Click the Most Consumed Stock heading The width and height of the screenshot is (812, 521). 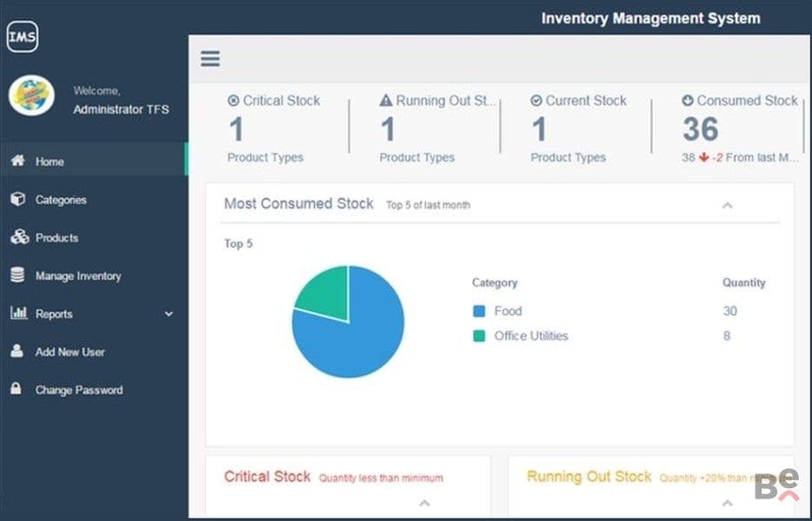[x=298, y=204]
